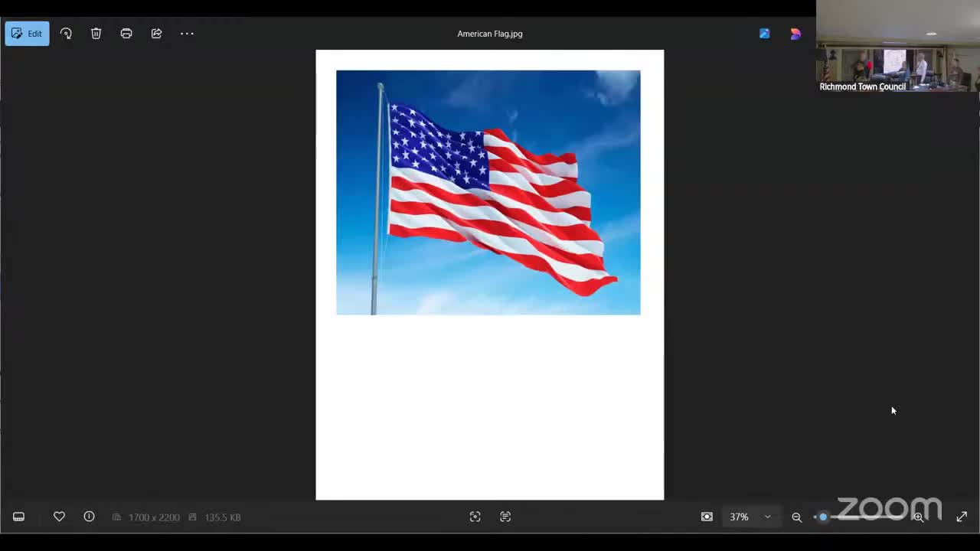
Task: Click the 135.5 KB file size text
Action: coord(223,517)
